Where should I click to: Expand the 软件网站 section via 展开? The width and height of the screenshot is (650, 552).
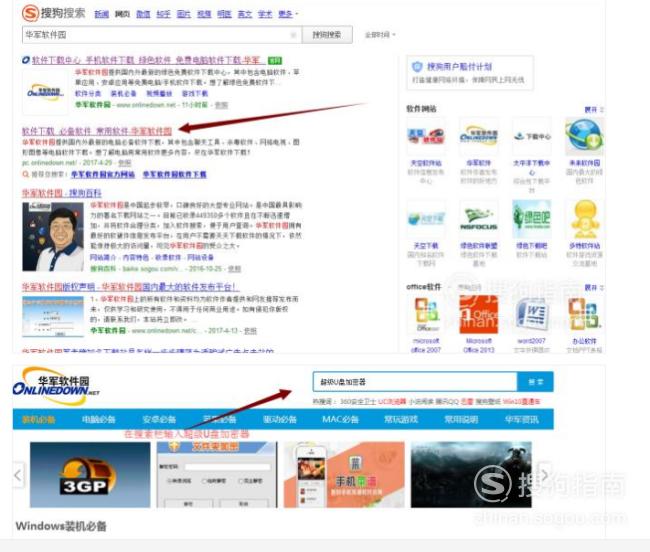(594, 109)
